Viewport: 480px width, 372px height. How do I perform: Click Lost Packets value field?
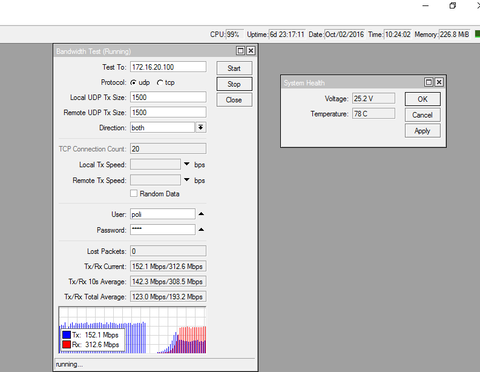pyautogui.click(x=168, y=251)
